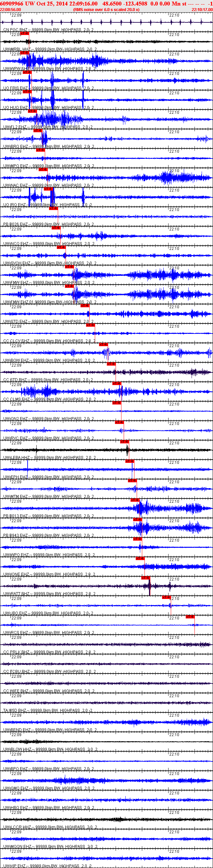Select the CN PGC BHZ station label
Viewport: 213px width, 868px height.
tap(16, 30)
